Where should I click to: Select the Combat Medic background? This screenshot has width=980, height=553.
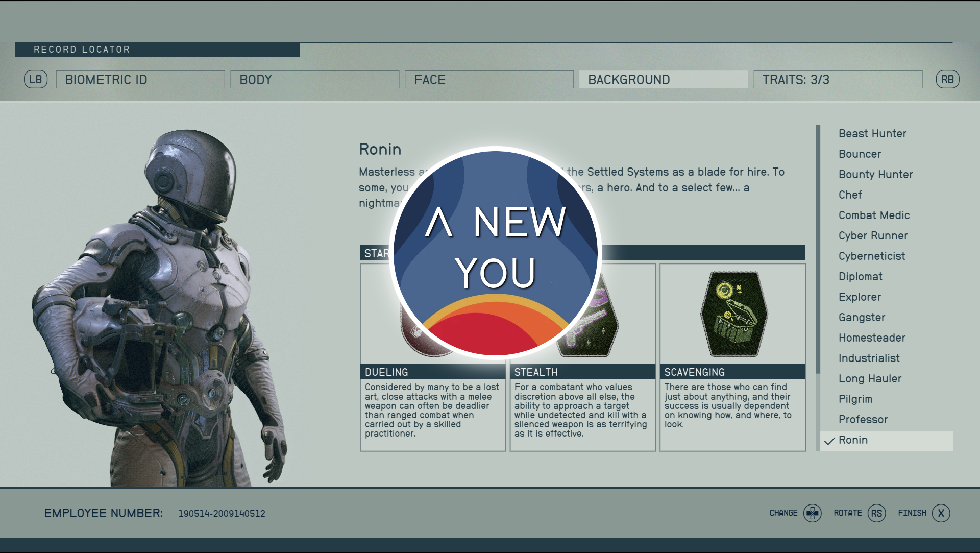[x=874, y=215]
